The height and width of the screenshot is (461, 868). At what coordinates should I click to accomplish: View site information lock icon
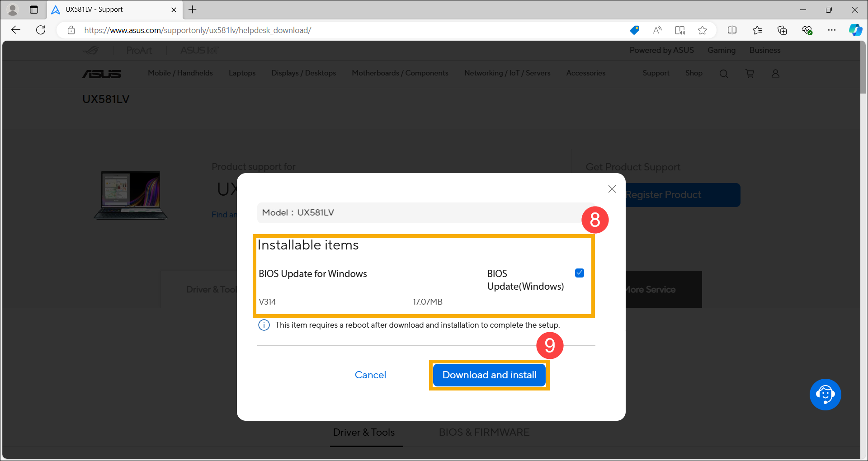coord(71,30)
